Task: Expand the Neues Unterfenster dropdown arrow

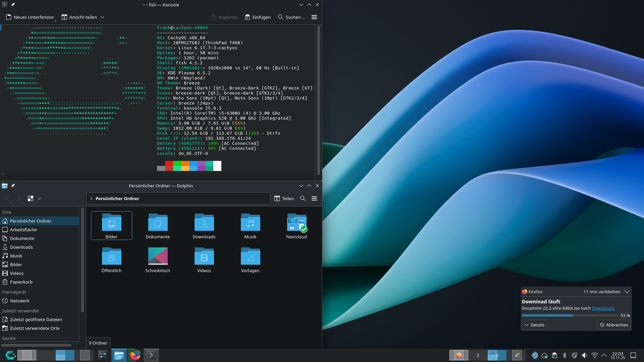Action: [x=56, y=21]
